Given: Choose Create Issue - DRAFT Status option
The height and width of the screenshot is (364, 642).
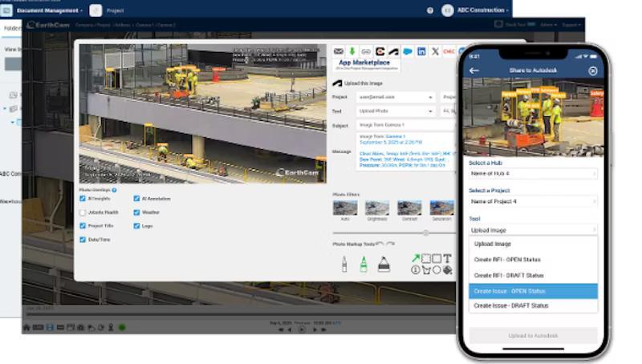Looking at the screenshot, I should pyautogui.click(x=533, y=306).
